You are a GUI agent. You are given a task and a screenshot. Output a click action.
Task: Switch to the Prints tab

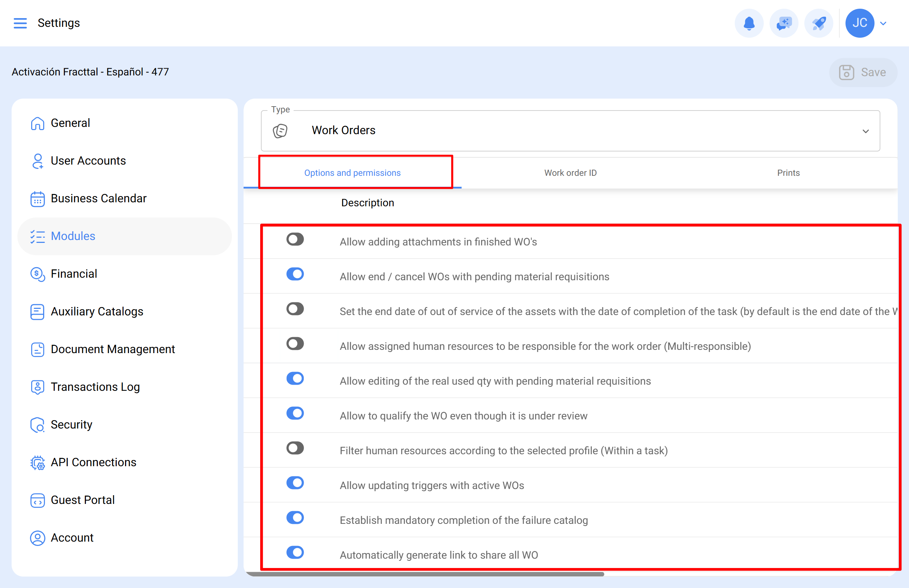pyautogui.click(x=788, y=173)
